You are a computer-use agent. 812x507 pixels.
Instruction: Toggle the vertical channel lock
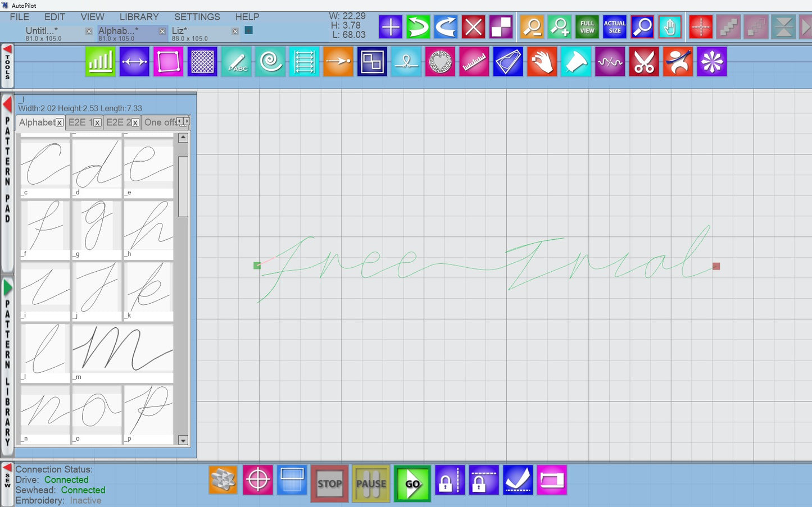(x=450, y=481)
